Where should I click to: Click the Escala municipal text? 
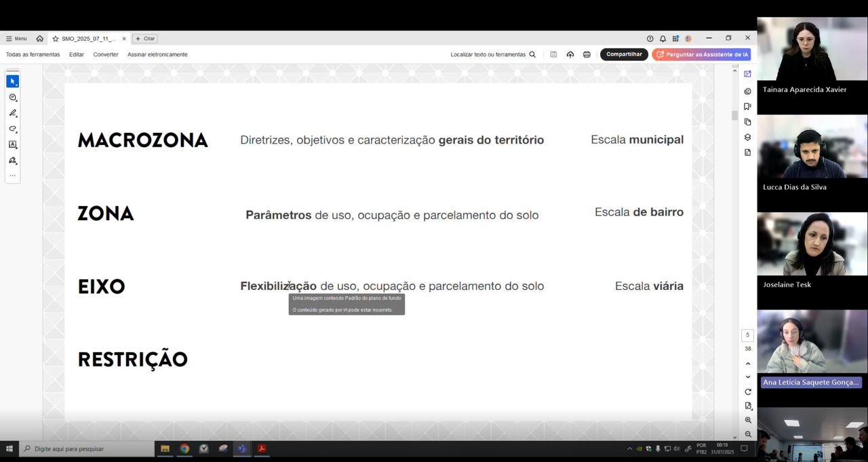pos(637,140)
